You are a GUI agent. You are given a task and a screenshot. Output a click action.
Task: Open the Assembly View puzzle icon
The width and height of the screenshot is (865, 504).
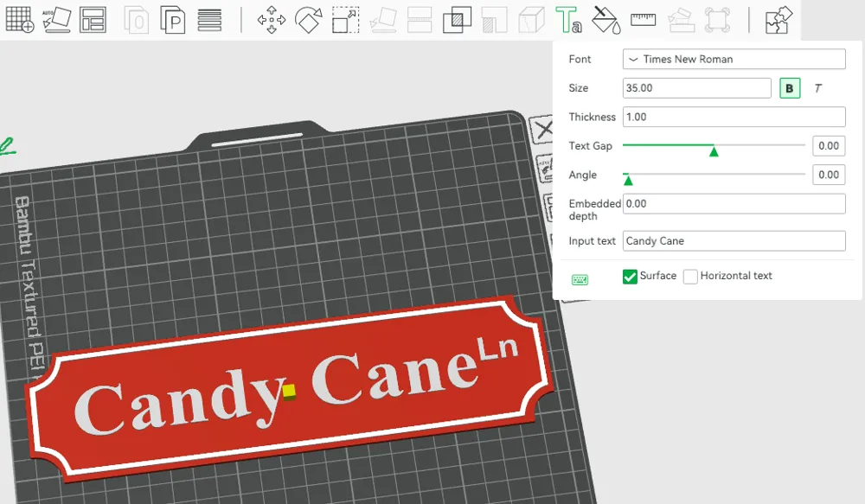click(x=779, y=20)
